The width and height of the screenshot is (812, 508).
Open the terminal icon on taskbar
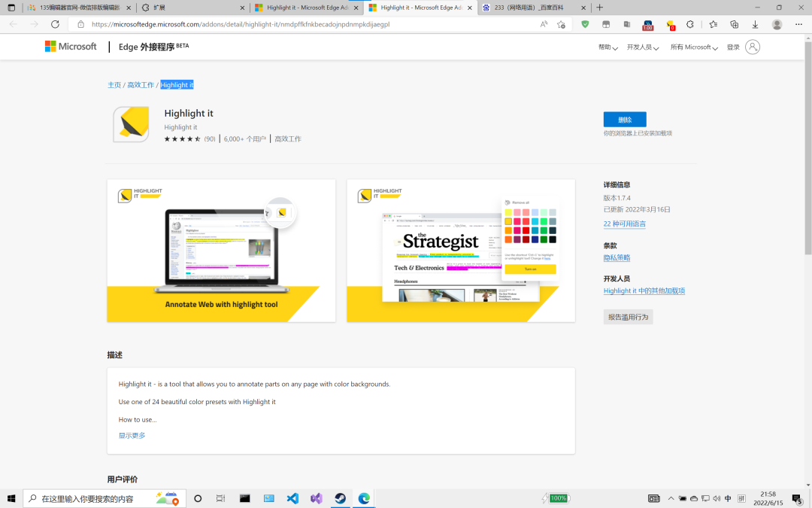pos(245,499)
